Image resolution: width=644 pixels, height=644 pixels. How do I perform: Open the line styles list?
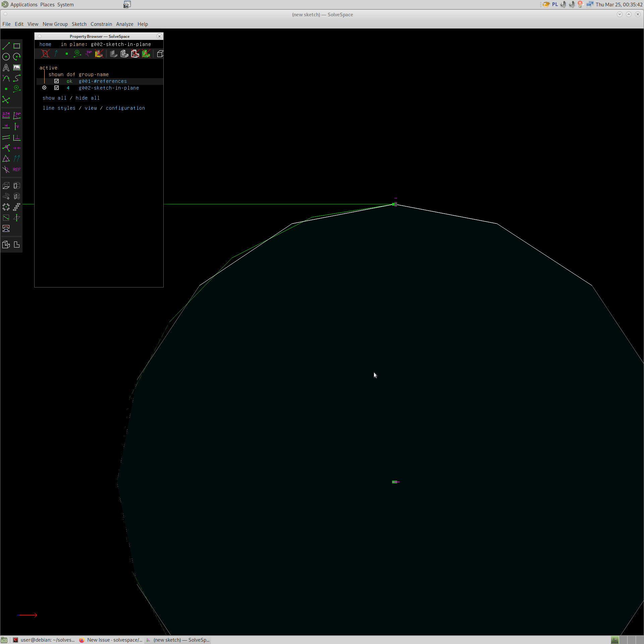tap(59, 108)
